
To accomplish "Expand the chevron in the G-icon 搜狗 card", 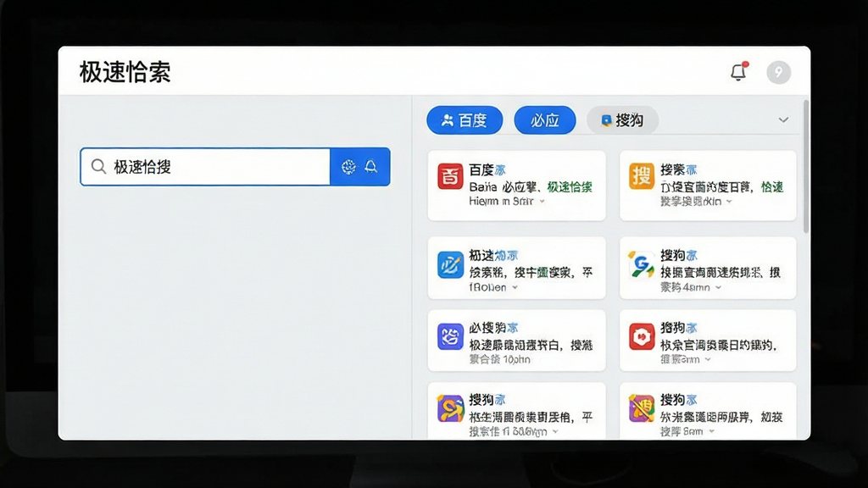I will click(719, 287).
